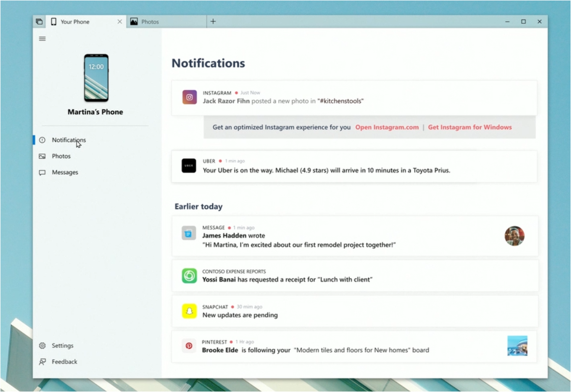The height and width of the screenshot is (392, 571).
Task: Open Snapchat New updates are pending notification
Action: pos(355,311)
